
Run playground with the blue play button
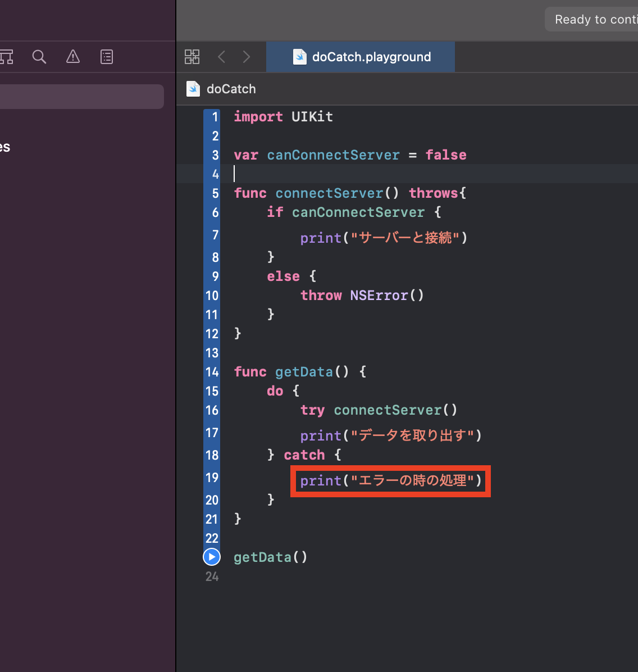point(212,557)
